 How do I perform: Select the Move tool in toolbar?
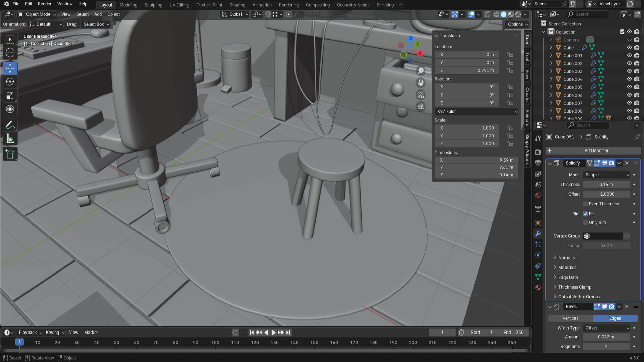point(10,68)
